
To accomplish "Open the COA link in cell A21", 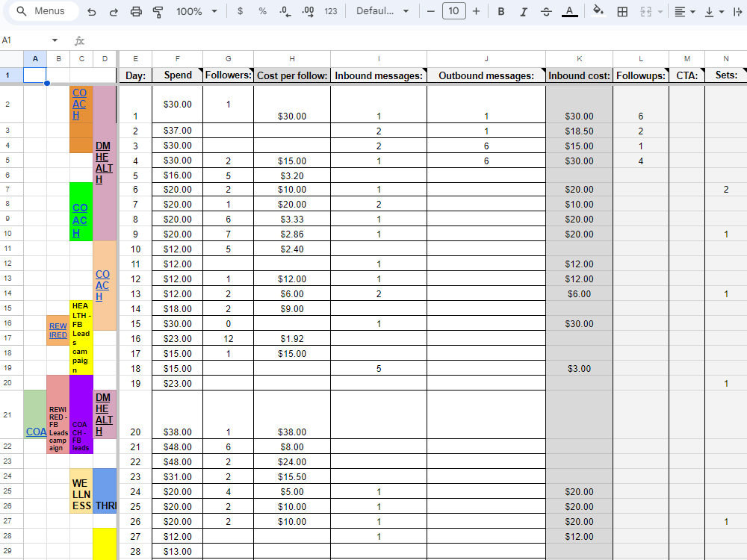I will tap(36, 432).
